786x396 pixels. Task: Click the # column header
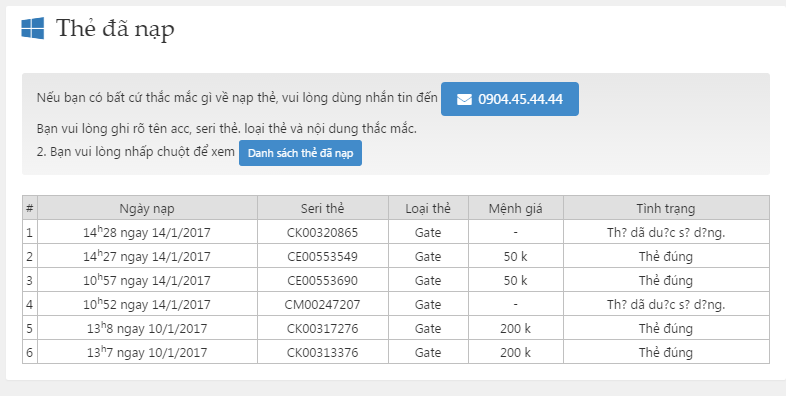[x=30, y=208]
